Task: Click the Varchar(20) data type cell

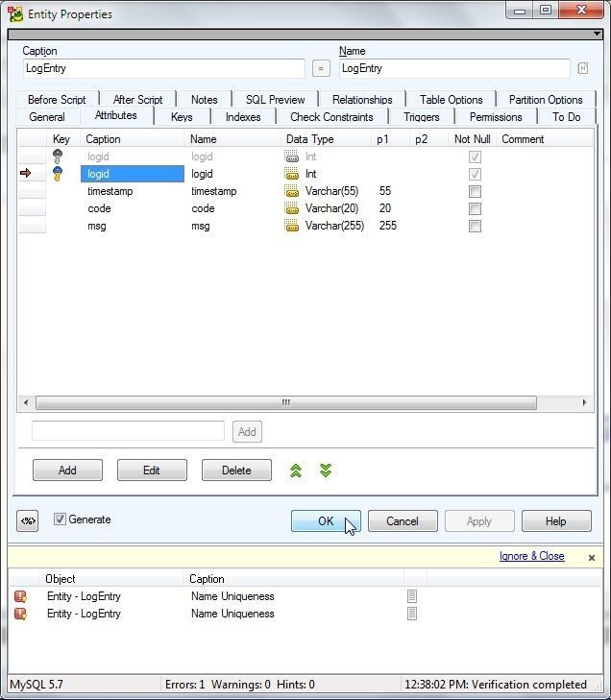Action: [326, 208]
